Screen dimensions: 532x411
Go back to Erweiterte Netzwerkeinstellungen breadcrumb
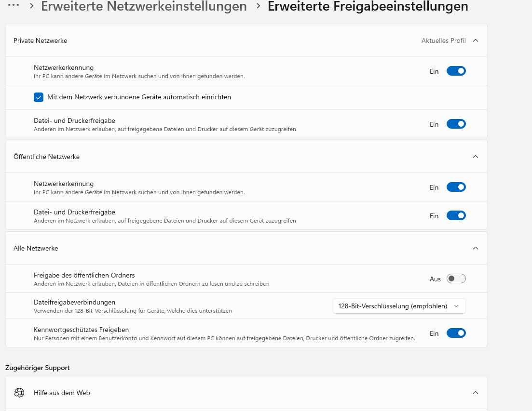[x=144, y=6]
